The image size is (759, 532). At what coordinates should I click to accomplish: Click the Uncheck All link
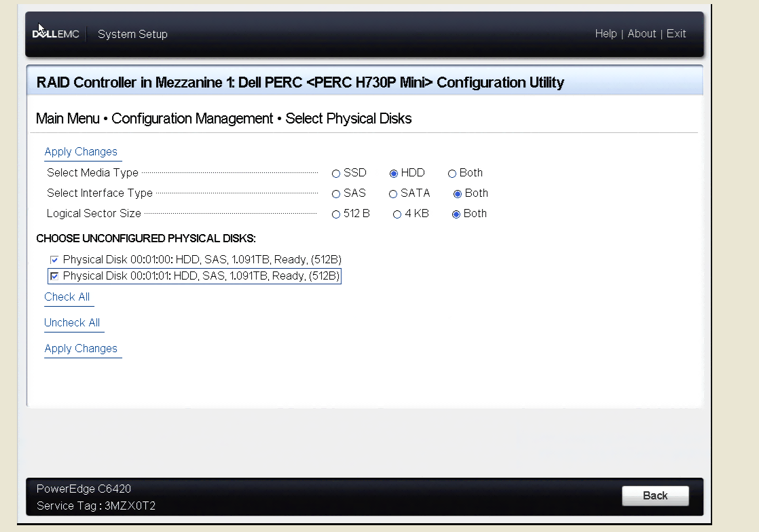[72, 322]
